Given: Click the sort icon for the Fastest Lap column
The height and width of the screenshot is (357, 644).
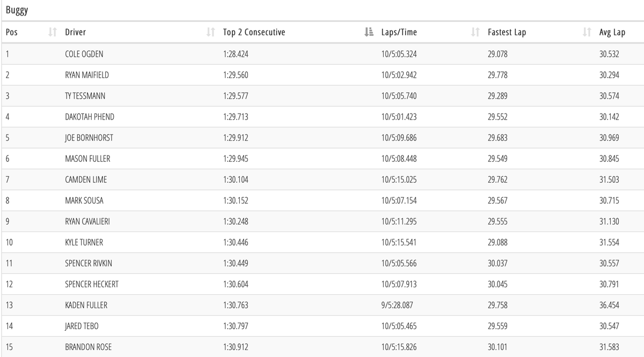Looking at the screenshot, I should [587, 32].
